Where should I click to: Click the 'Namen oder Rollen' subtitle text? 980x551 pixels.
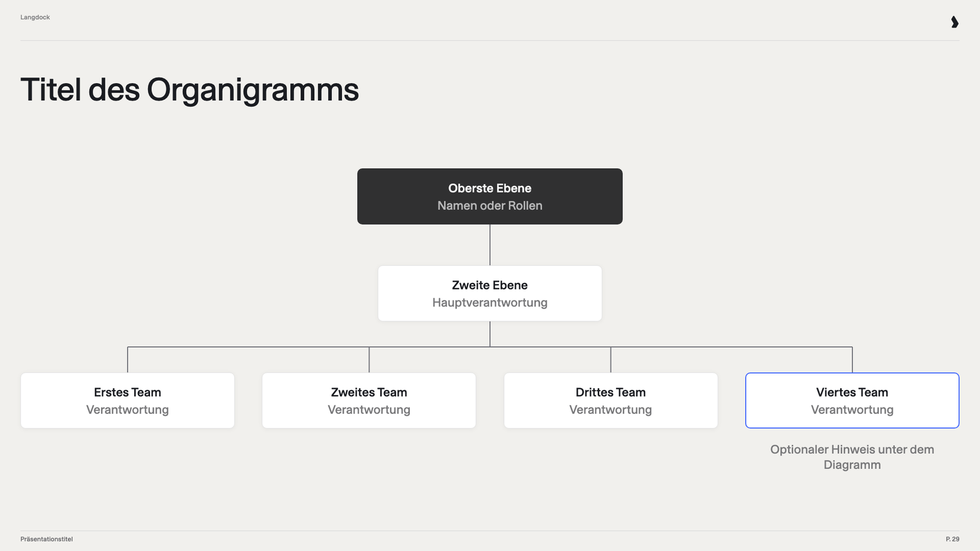(x=490, y=206)
